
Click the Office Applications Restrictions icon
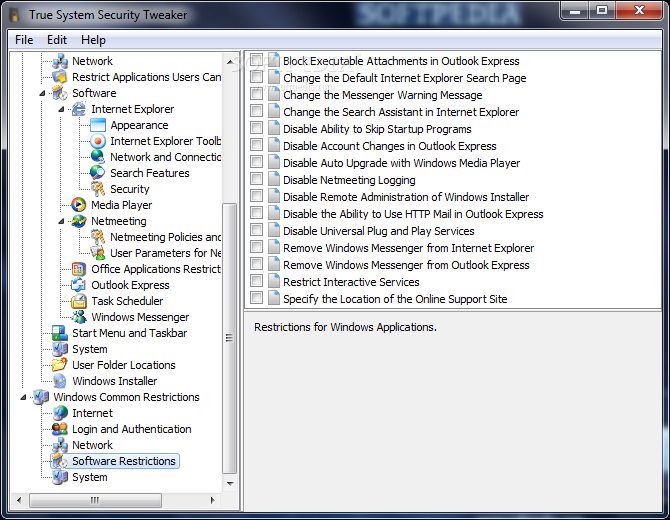pos(79,269)
